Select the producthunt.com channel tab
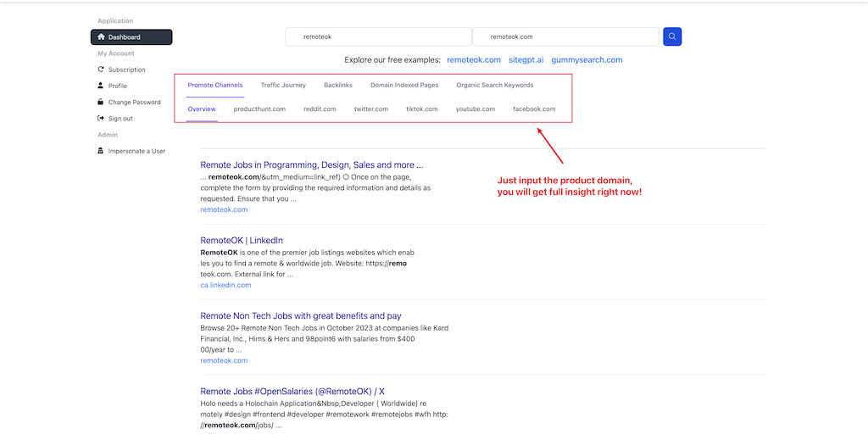868x434 pixels. point(259,109)
